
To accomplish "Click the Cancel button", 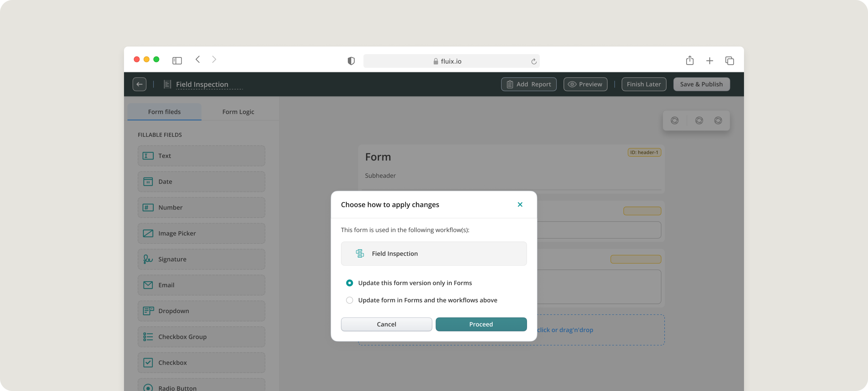I will [386, 324].
